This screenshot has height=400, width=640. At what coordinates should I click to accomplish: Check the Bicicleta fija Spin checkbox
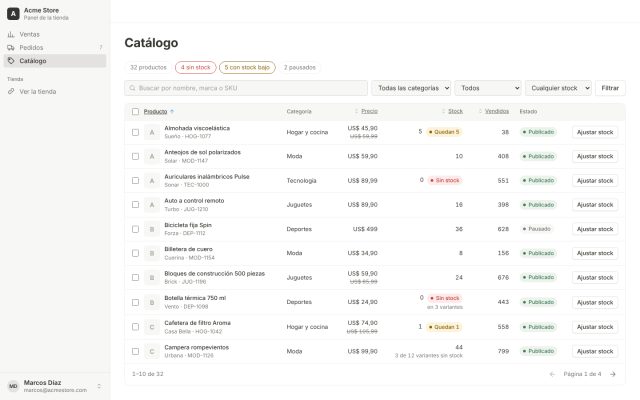(136, 229)
